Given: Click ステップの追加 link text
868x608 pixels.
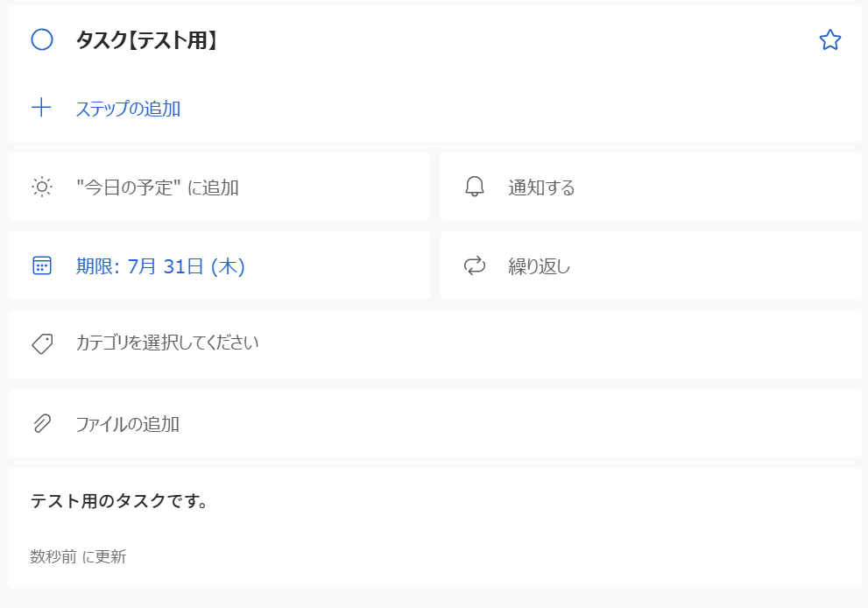Looking at the screenshot, I should point(128,109).
